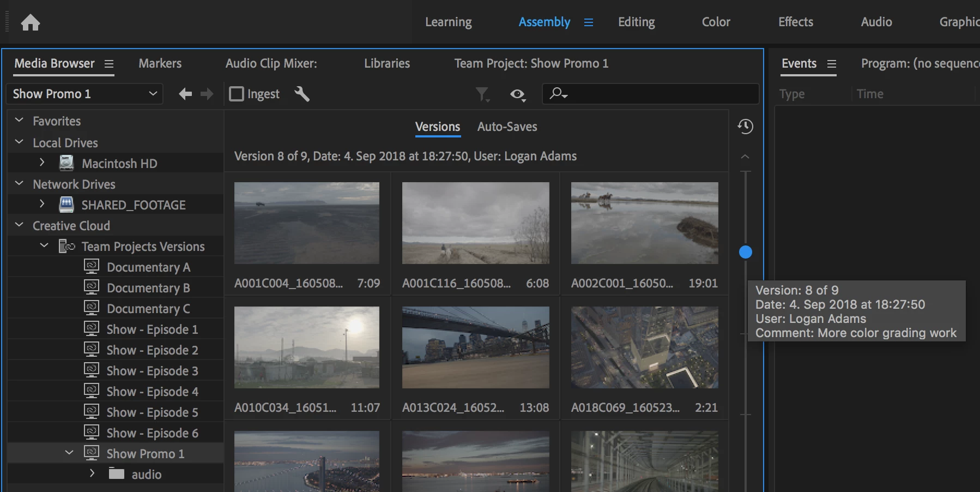This screenshot has height=492, width=980.
Task: Click the Show - Episode 3 project icon
Action: pyautogui.click(x=92, y=370)
